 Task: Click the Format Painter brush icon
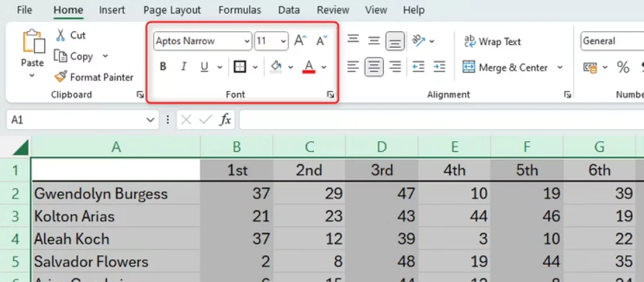coord(60,77)
